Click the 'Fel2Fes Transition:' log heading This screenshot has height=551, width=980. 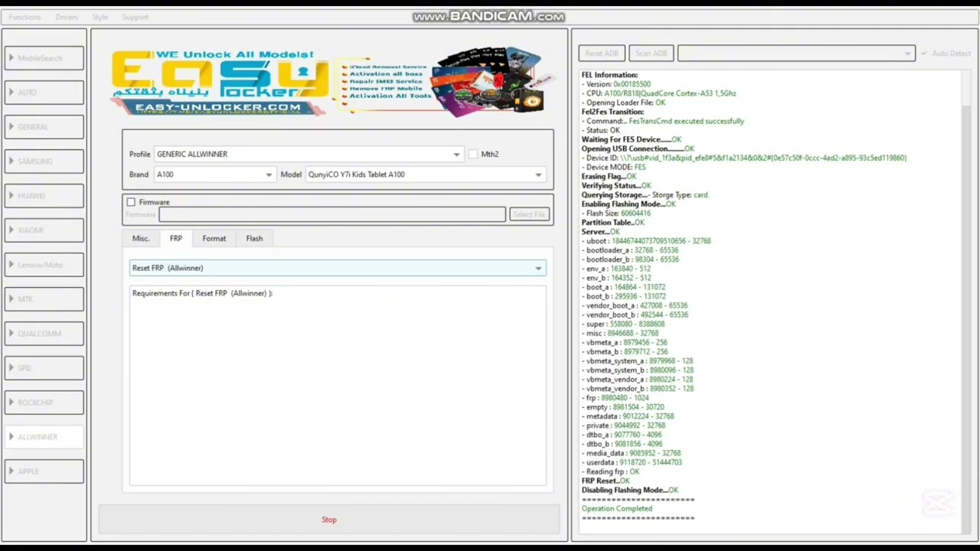coord(612,112)
